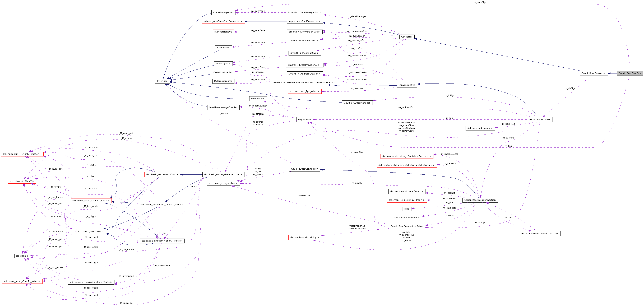Select the Converter class box
644x306 pixels.
407,36
